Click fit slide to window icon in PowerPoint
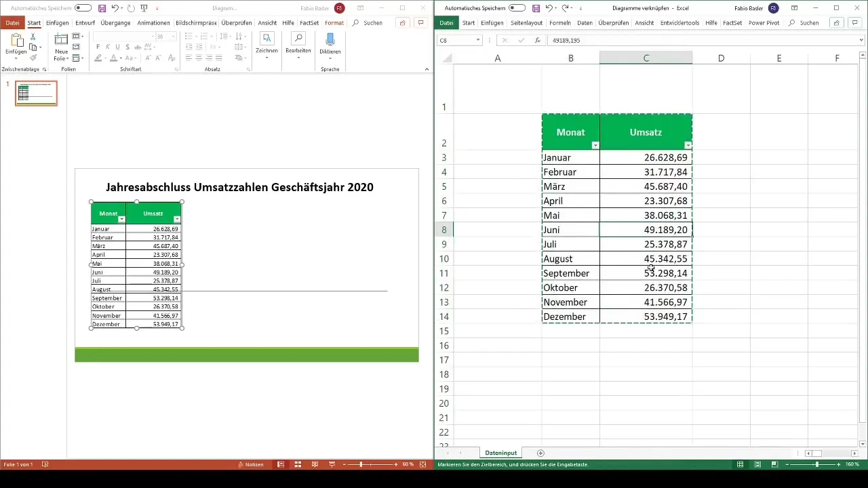The image size is (868, 488). point(423,464)
